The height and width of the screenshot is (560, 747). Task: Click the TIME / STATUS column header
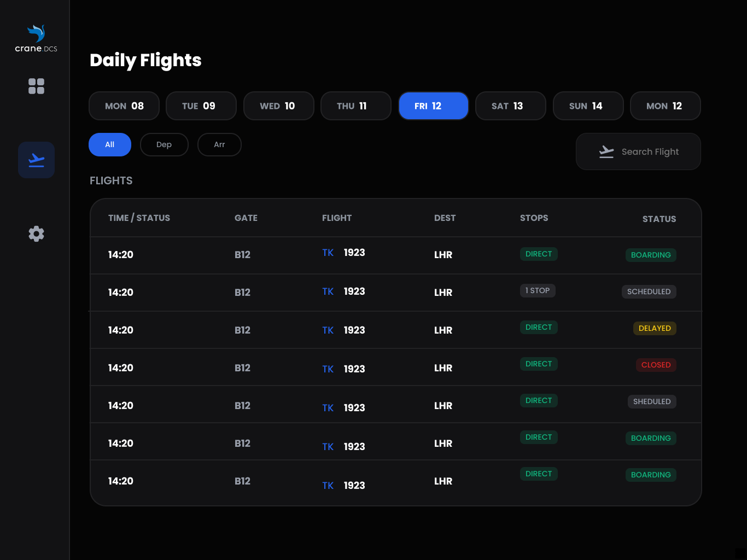(x=139, y=218)
